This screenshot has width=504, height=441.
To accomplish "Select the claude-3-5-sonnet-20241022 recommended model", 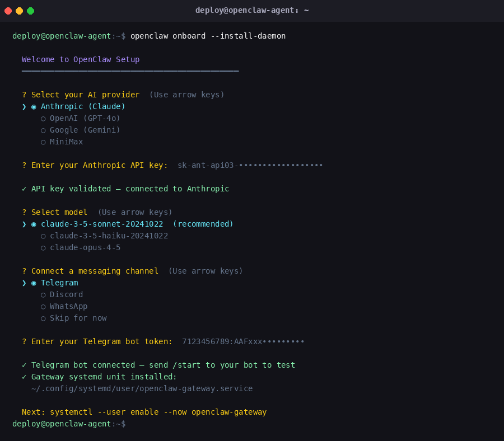I will coord(109,224).
